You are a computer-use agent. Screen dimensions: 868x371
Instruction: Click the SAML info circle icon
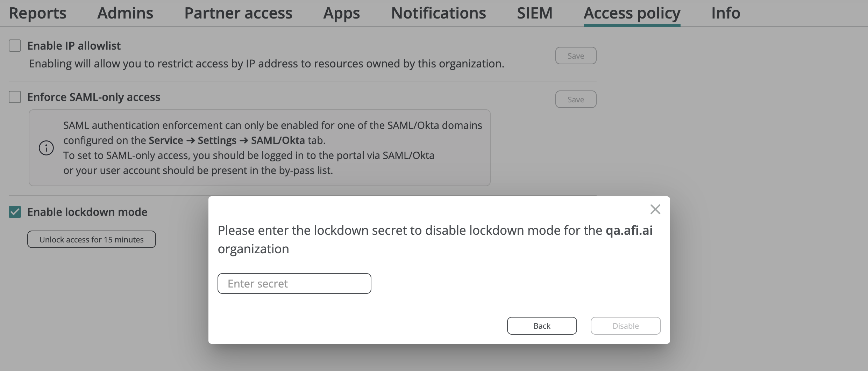[46, 148]
